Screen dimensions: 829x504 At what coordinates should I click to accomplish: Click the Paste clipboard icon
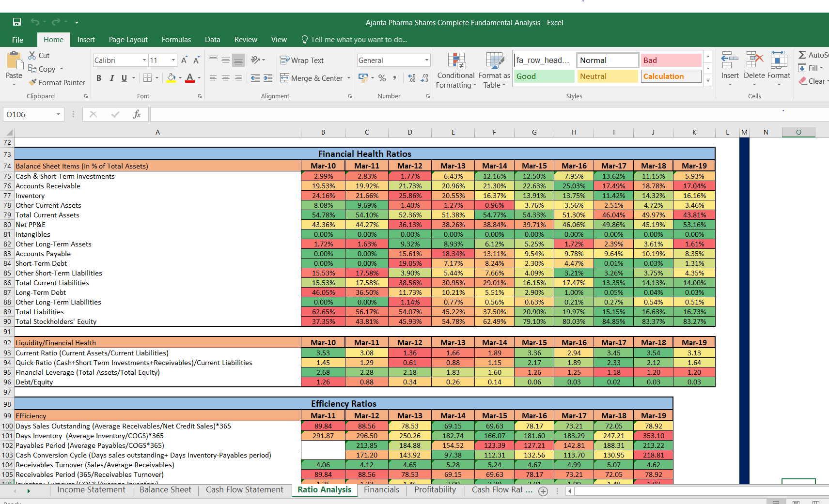point(15,61)
